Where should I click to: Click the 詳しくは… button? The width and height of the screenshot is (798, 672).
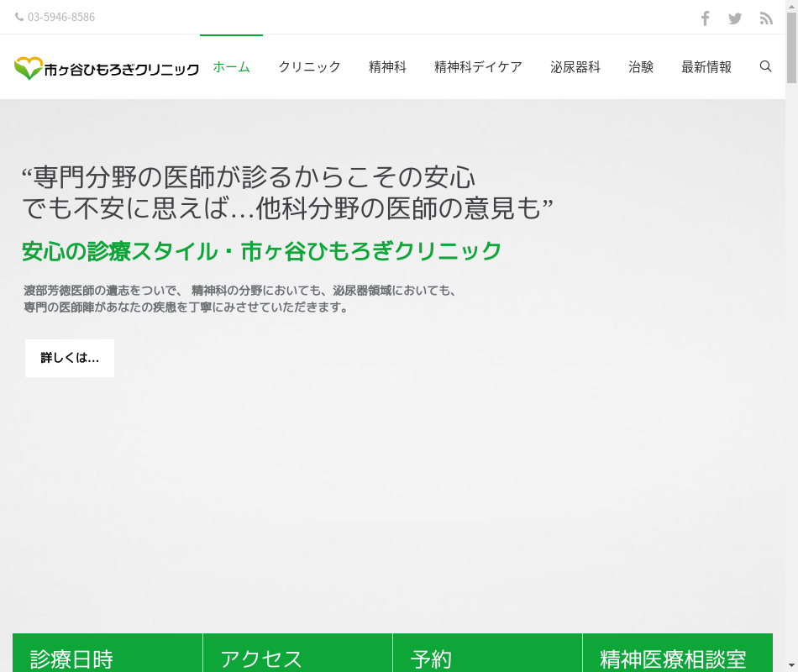pos(70,358)
